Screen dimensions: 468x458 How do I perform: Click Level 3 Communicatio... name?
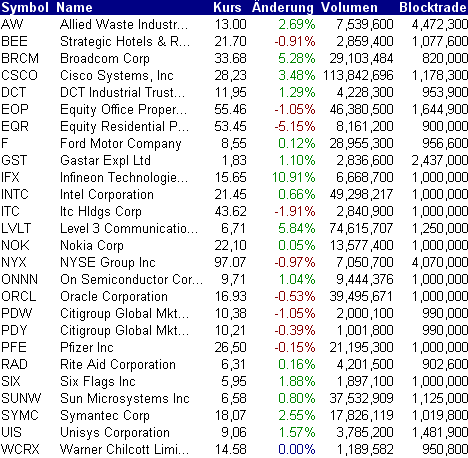(129, 228)
